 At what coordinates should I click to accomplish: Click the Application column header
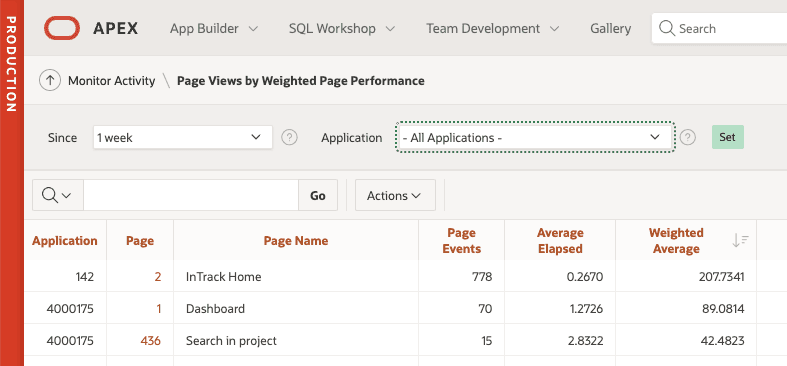click(65, 240)
